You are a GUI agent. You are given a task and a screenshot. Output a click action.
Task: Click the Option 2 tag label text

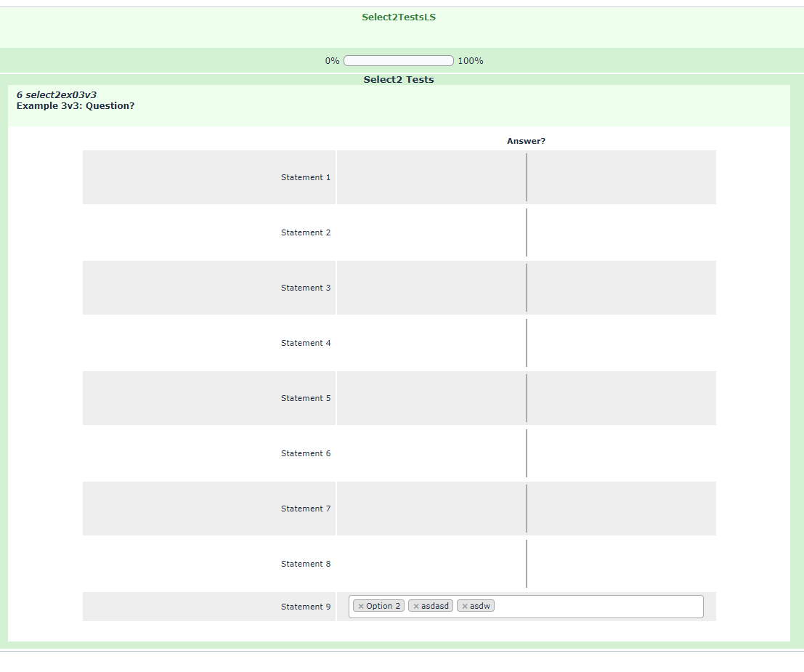point(383,606)
